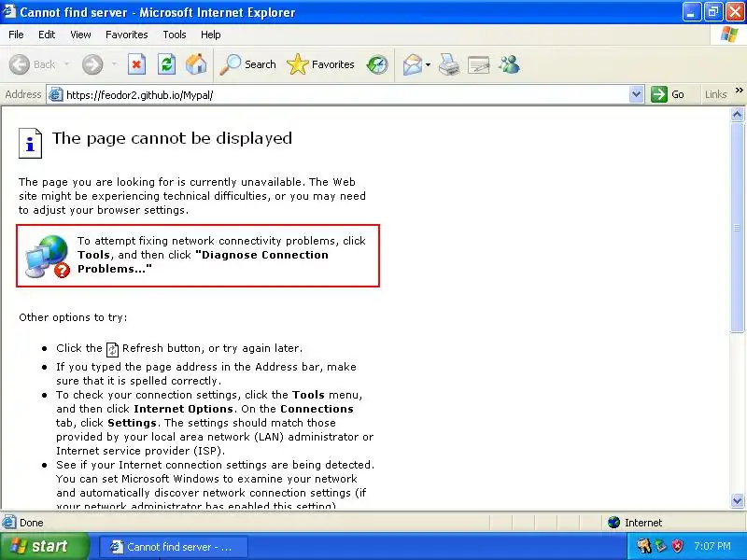Image resolution: width=747 pixels, height=560 pixels.
Task: Click the Print toolbar icon
Action: [x=449, y=64]
